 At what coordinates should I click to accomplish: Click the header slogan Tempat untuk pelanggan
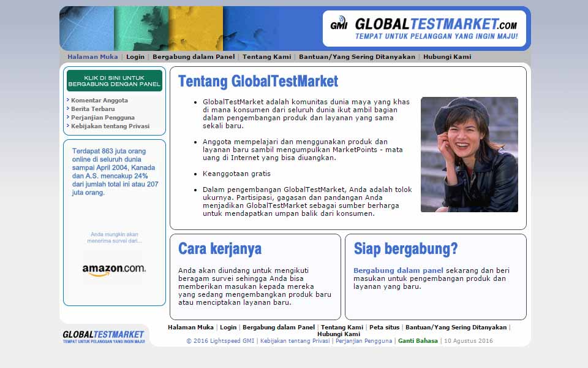pyautogui.click(x=437, y=36)
